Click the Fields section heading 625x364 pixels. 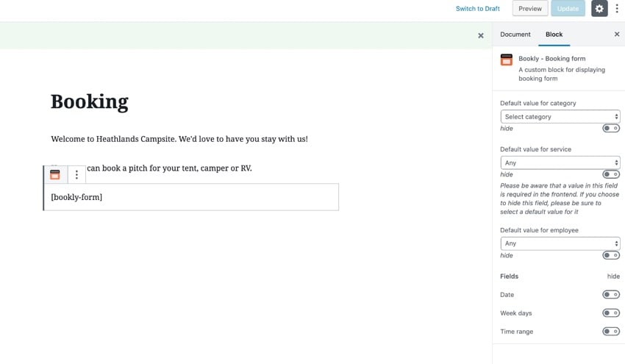[x=509, y=276]
